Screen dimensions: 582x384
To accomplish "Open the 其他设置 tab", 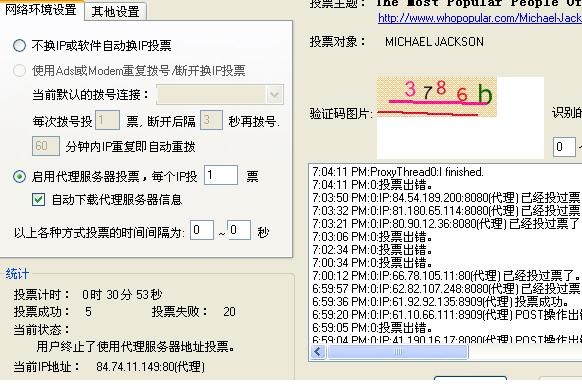I will pos(115,11).
